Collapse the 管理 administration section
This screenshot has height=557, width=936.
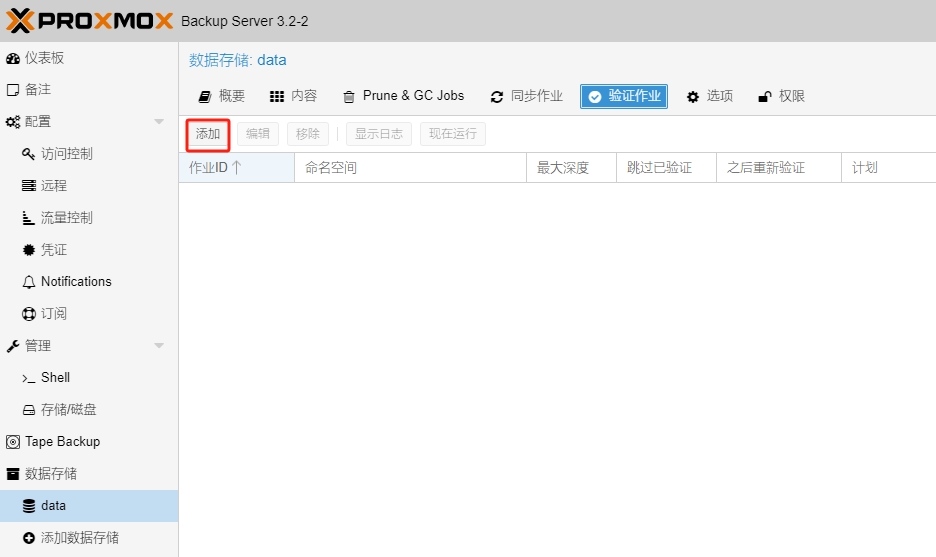(159, 346)
